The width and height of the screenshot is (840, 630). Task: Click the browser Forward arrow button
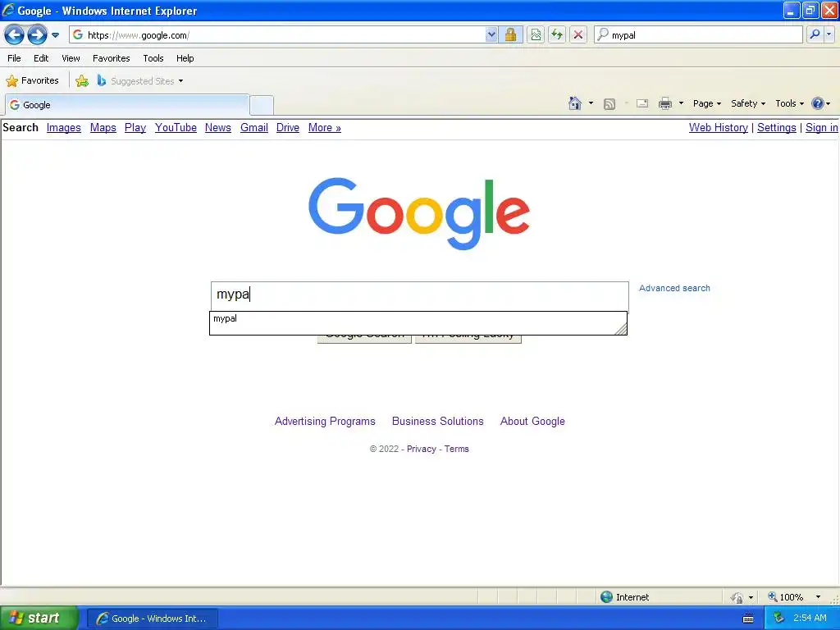pos(37,35)
